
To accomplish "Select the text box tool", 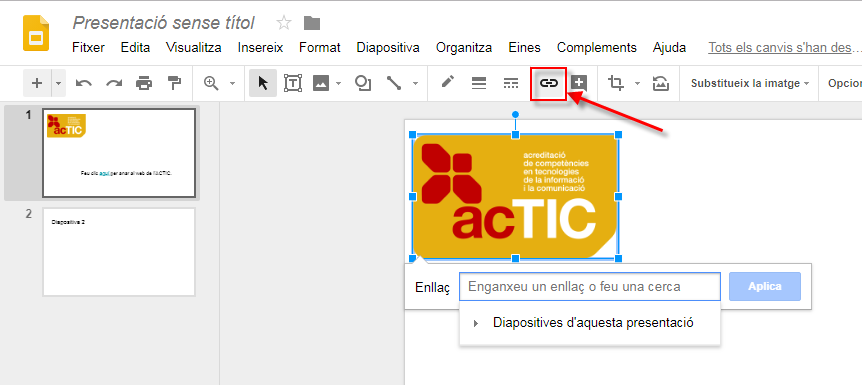I will pos(293,83).
